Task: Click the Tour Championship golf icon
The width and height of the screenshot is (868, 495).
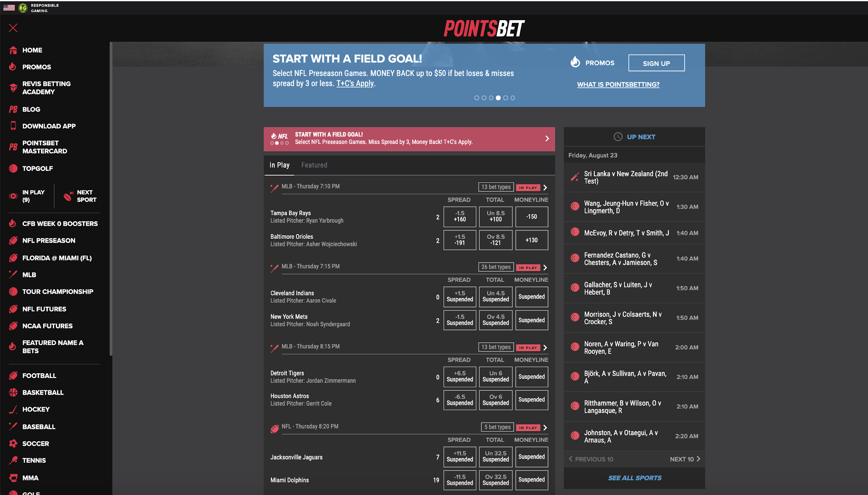Action: click(13, 292)
